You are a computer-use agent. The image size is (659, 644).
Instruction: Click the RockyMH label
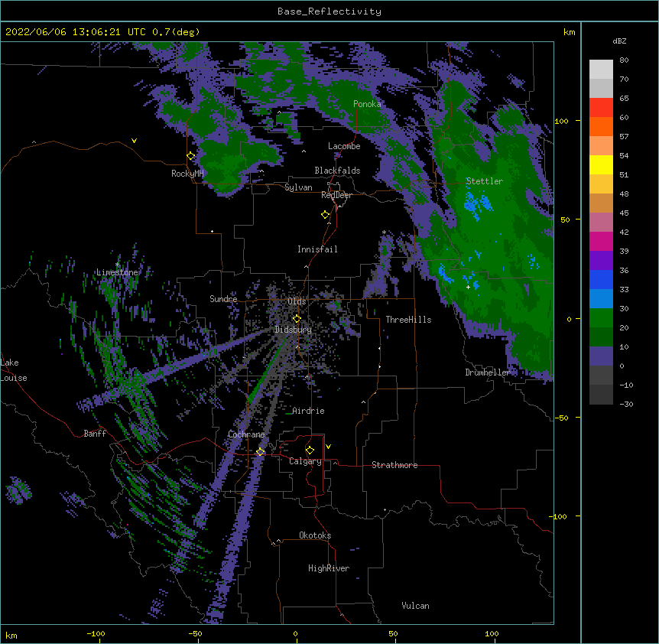click(x=187, y=174)
